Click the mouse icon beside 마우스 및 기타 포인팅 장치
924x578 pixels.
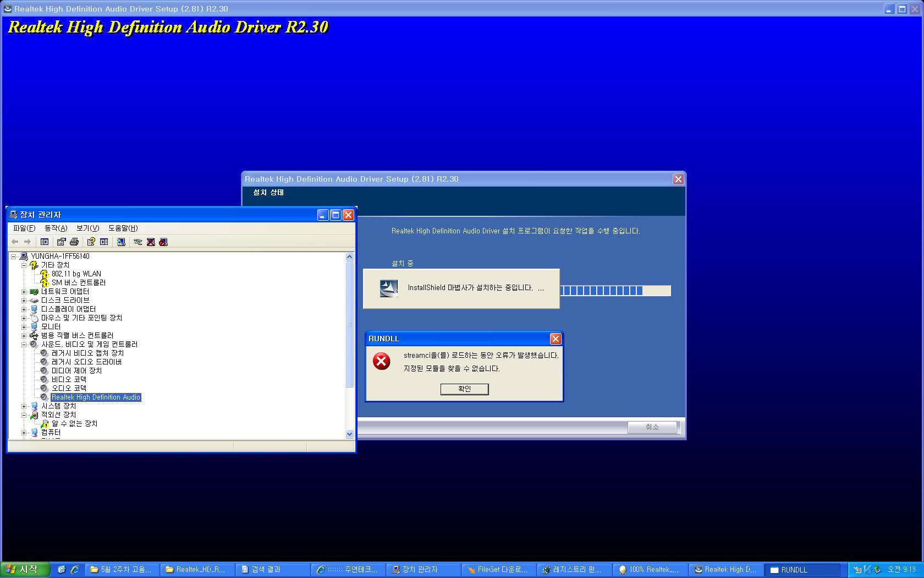pyautogui.click(x=34, y=318)
